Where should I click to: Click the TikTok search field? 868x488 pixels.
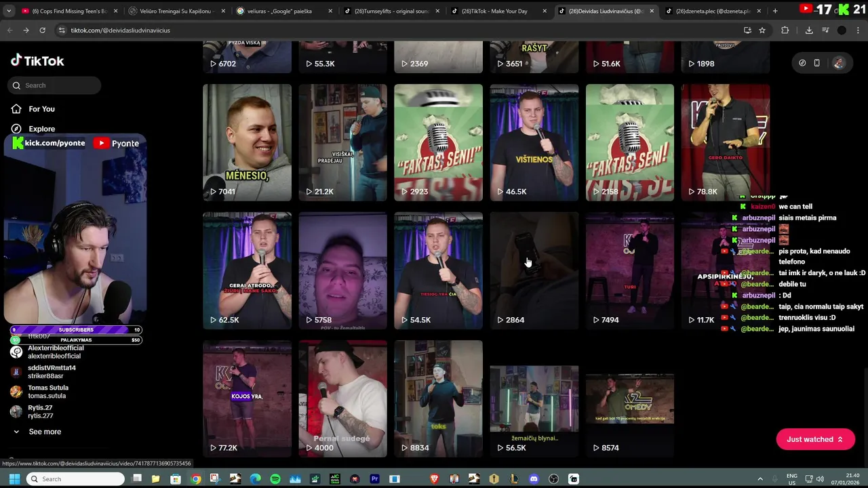click(56, 85)
